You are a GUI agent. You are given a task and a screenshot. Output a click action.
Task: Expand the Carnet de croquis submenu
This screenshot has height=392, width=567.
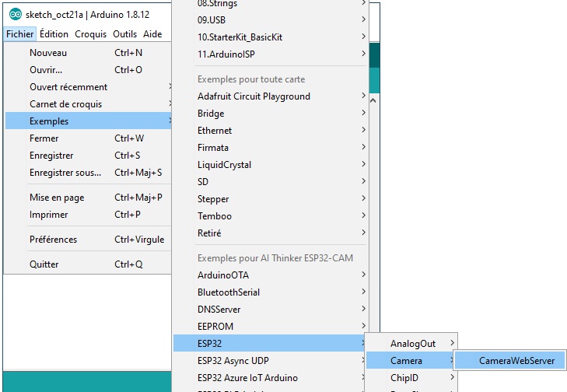coord(65,104)
